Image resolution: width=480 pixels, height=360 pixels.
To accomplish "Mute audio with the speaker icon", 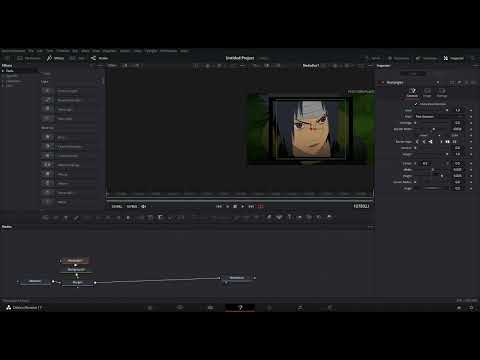I will 143,206.
